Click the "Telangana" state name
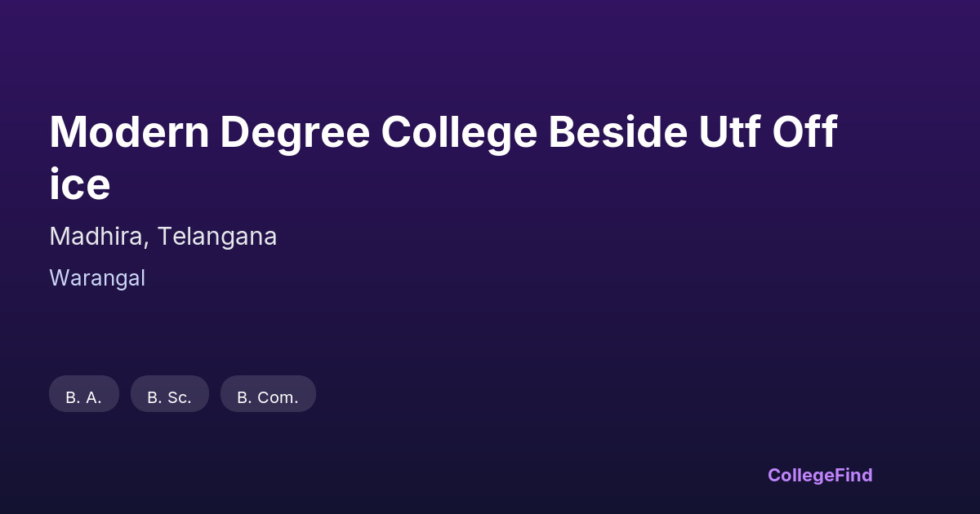Image resolution: width=980 pixels, height=514 pixels. click(x=217, y=237)
